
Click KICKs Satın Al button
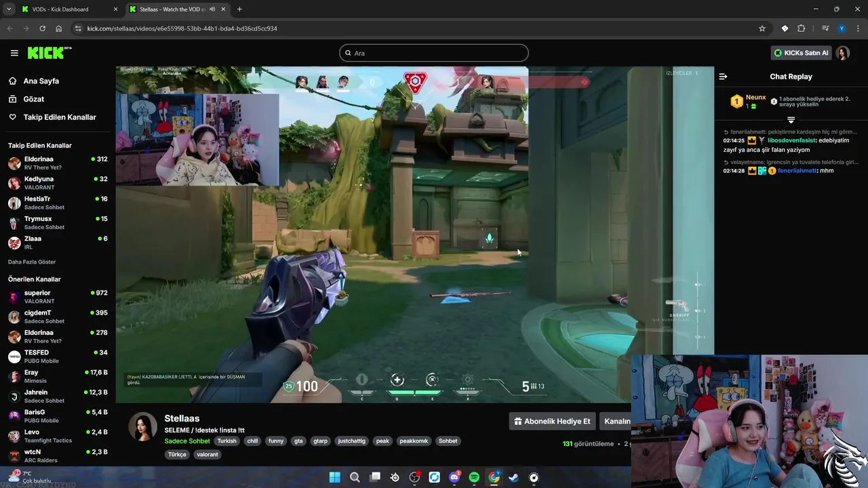(802, 53)
